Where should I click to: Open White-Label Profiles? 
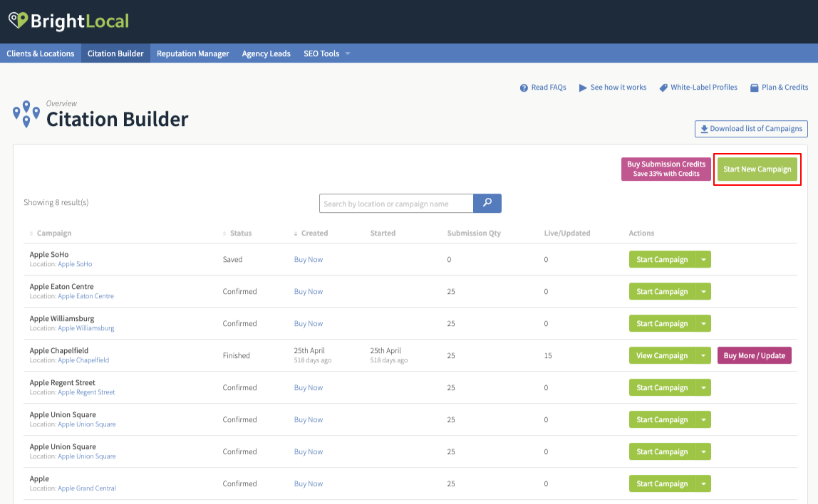698,88
